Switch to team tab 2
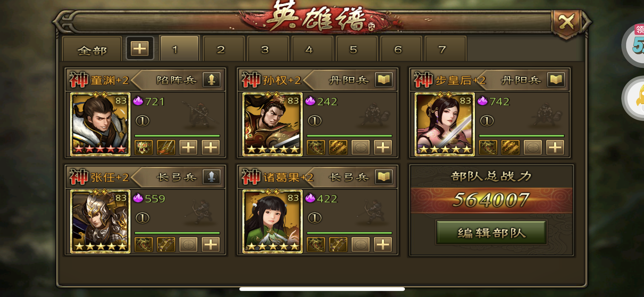644x297 pixels. point(221,49)
